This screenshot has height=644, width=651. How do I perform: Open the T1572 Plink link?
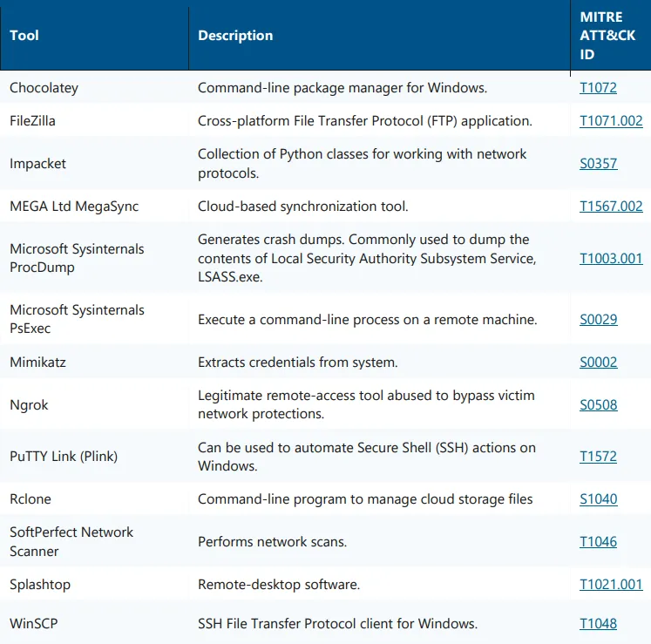click(x=598, y=456)
